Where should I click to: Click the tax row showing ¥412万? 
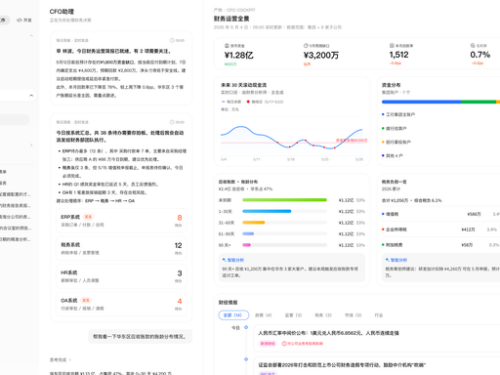pos(441,229)
